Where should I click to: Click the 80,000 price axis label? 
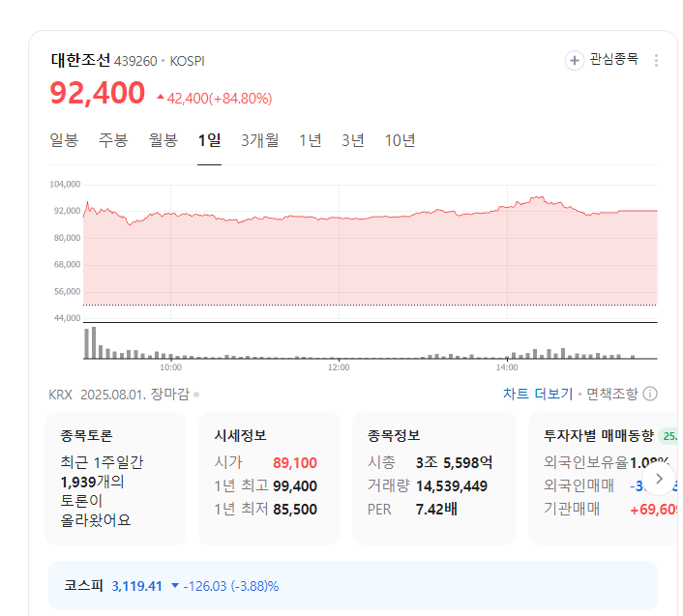point(67,238)
